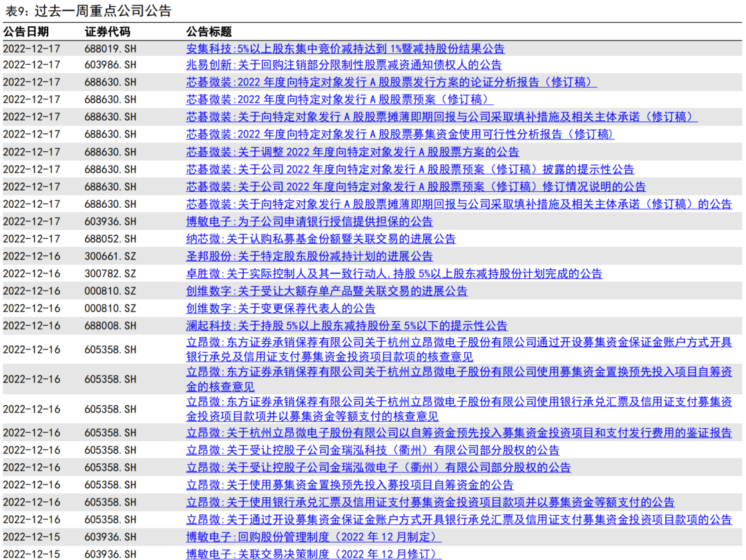Open 创维数字 关于变更保荐代表人的公告
746x560 pixels.
[280, 308]
